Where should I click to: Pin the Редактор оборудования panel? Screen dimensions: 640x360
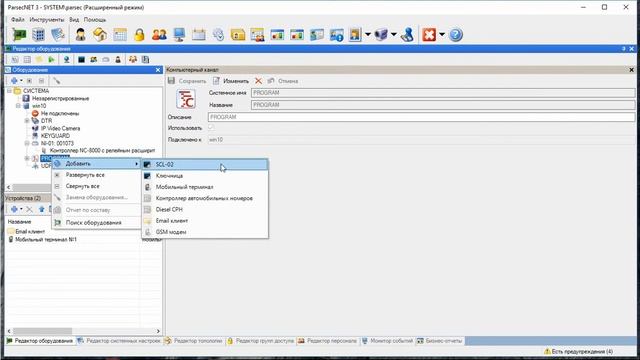[x=624, y=49]
